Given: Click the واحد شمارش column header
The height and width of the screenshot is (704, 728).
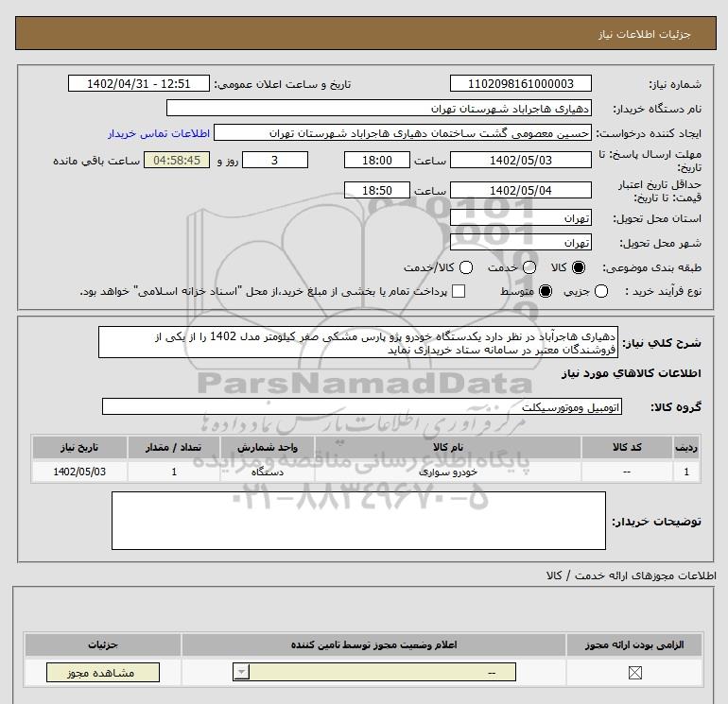Looking at the screenshot, I should [268, 447].
